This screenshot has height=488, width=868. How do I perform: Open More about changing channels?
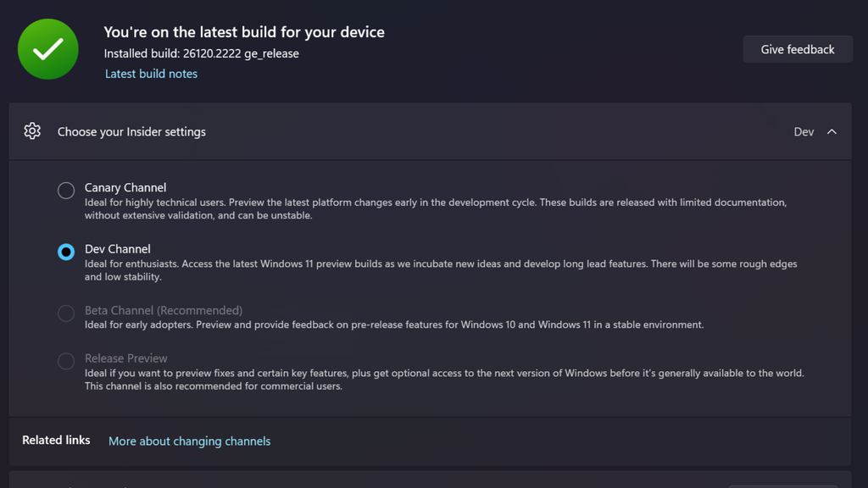[x=189, y=441]
